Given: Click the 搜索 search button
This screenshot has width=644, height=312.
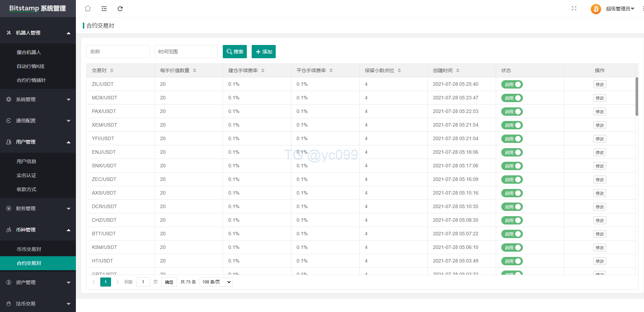Looking at the screenshot, I should pos(235,52).
